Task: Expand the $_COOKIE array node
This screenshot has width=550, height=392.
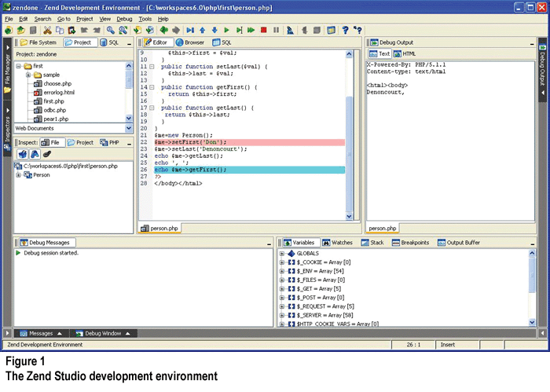Action: [x=281, y=262]
